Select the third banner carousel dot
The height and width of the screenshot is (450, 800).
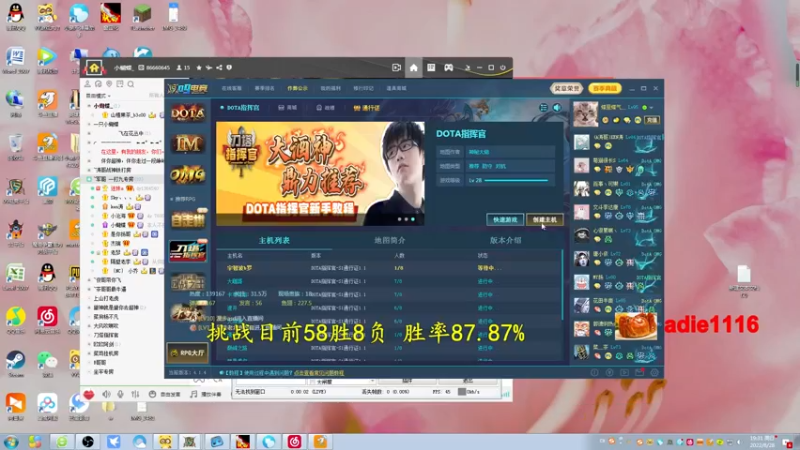[x=413, y=219]
